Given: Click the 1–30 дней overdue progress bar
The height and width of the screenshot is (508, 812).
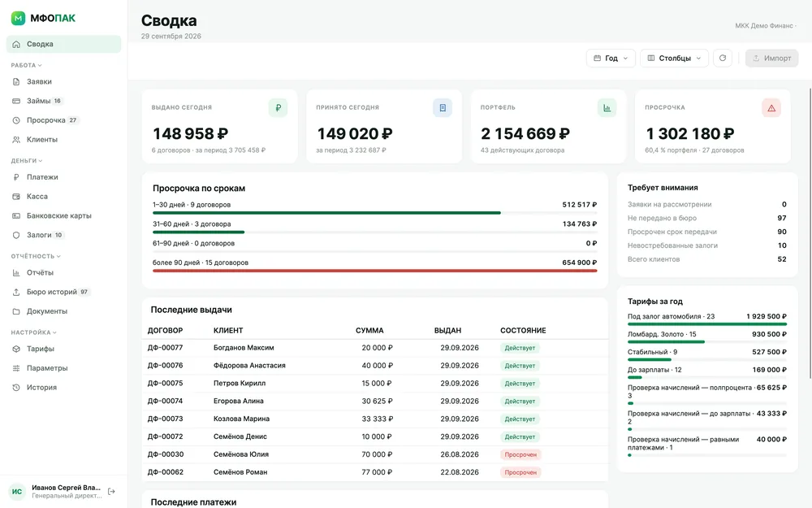Looking at the screenshot, I should 374,212.
